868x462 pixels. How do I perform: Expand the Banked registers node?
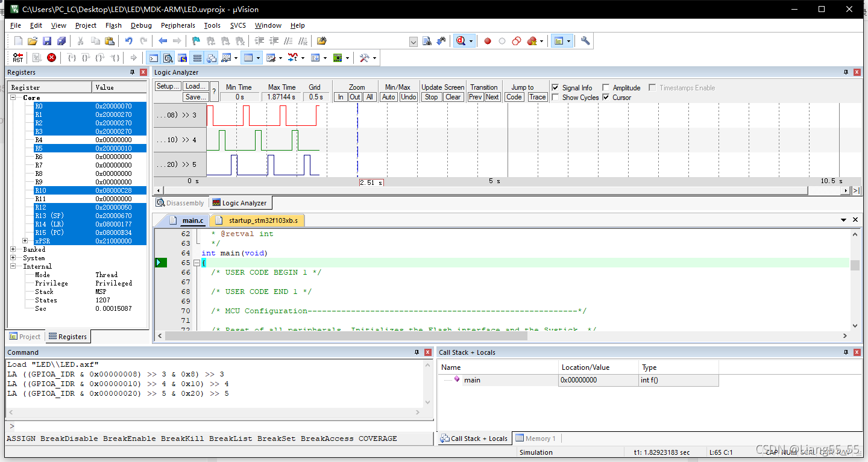(x=13, y=249)
